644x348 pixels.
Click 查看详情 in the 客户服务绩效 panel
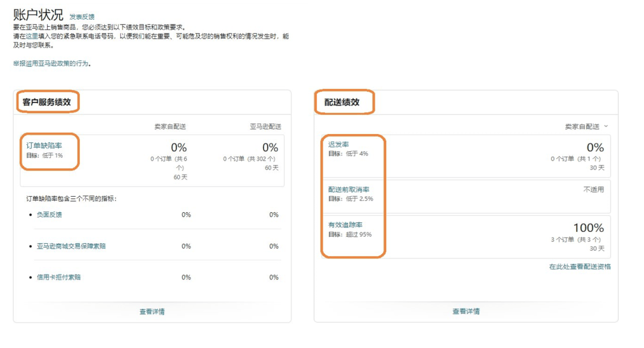pyautogui.click(x=152, y=312)
